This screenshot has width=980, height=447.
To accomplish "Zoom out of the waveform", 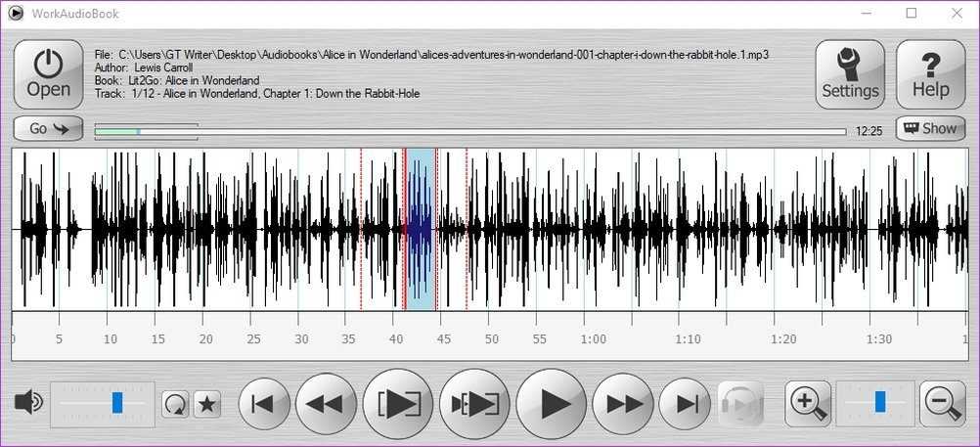I will (943, 403).
